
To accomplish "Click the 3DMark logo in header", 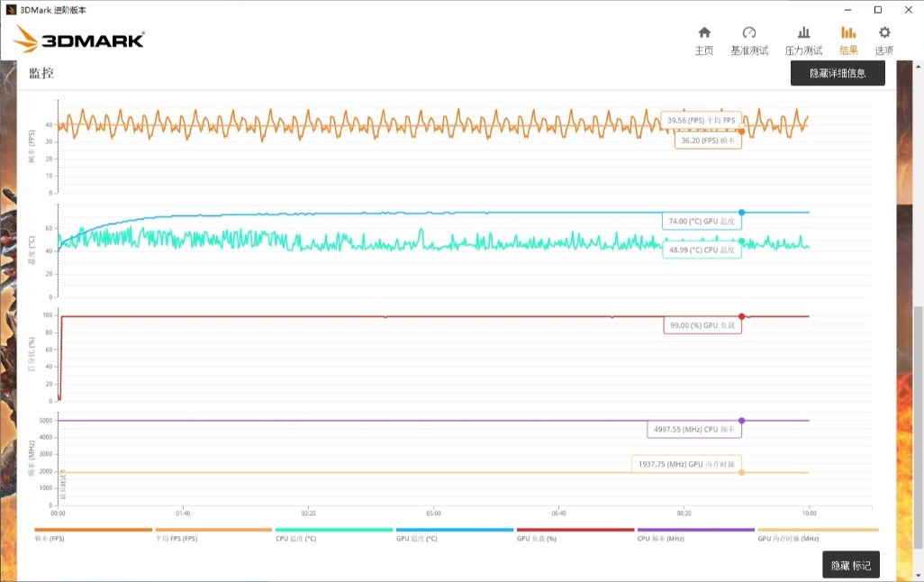I will coord(79,40).
